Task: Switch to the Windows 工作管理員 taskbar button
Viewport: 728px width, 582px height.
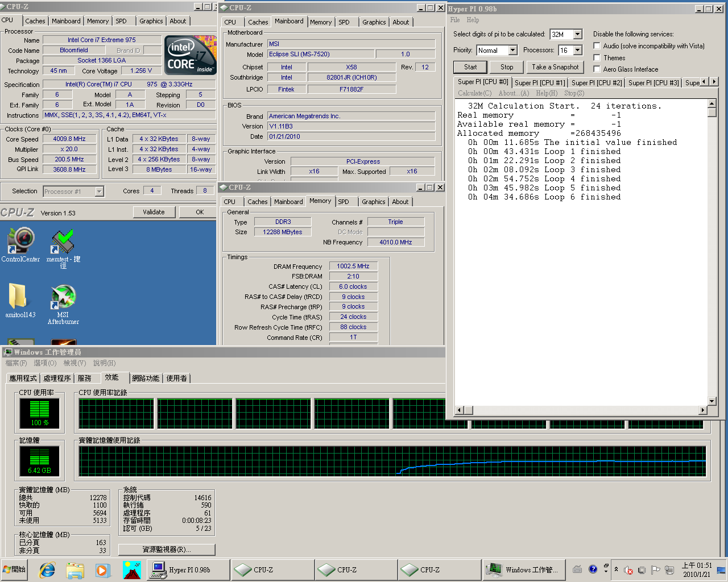Action: click(523, 569)
